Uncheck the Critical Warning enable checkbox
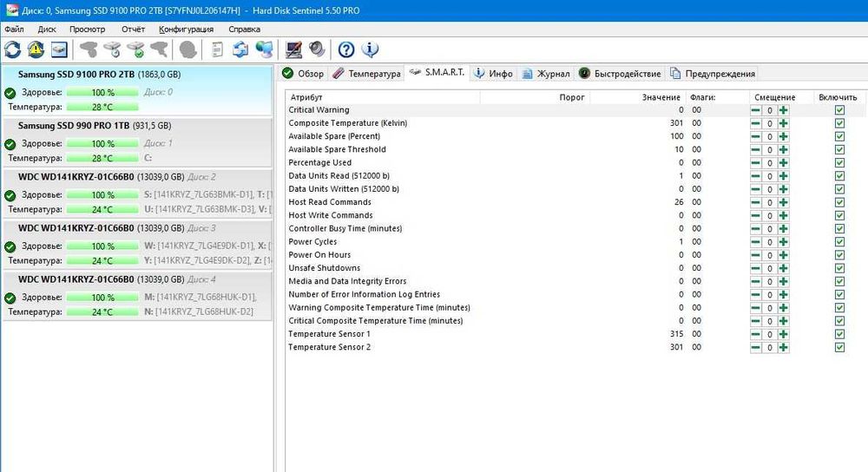 [x=839, y=110]
